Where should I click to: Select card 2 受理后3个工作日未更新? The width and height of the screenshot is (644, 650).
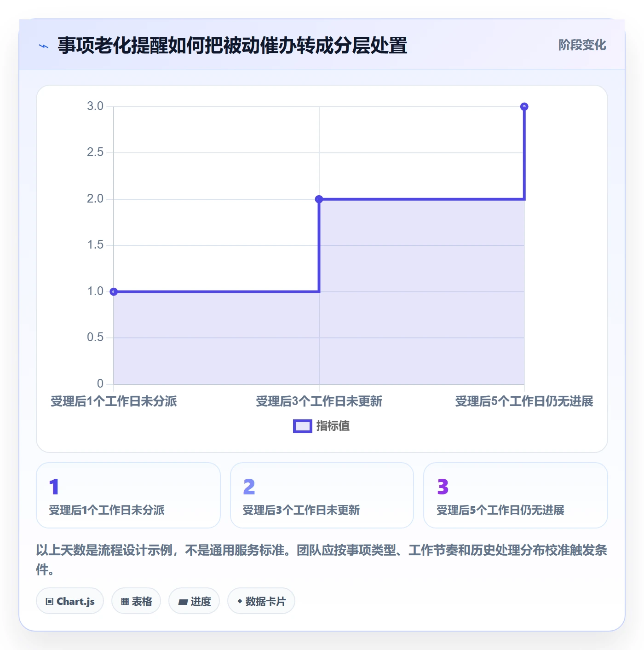coord(322,495)
